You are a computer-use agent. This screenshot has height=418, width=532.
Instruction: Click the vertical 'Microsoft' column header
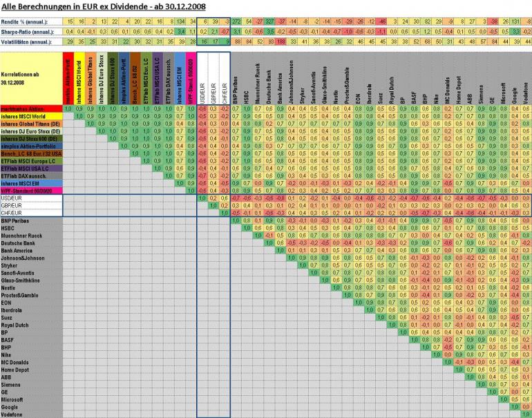pyautogui.click(x=503, y=78)
